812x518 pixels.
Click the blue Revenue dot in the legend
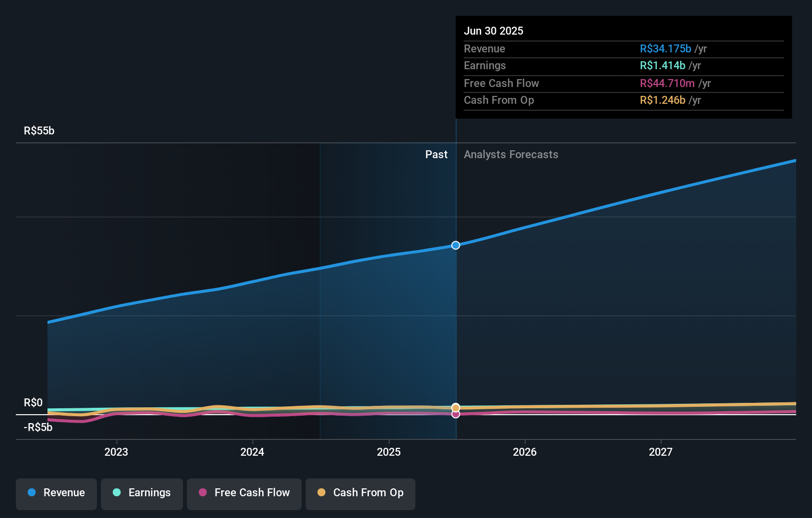click(32, 493)
